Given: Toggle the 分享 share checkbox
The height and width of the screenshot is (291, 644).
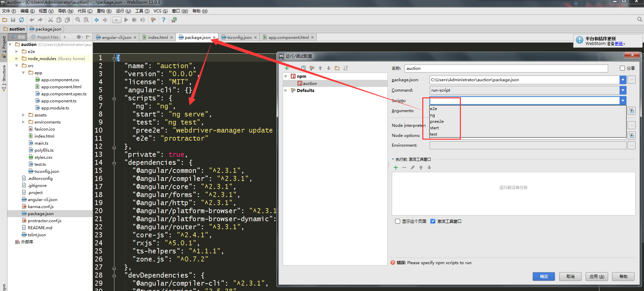Looking at the screenshot, I should (x=623, y=68).
